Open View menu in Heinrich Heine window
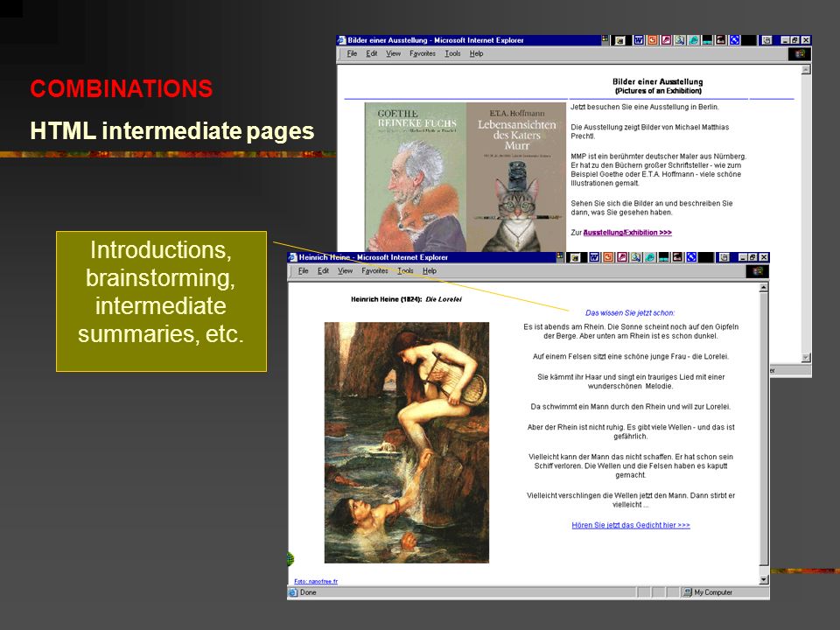This screenshot has height=630, width=840. coord(345,271)
